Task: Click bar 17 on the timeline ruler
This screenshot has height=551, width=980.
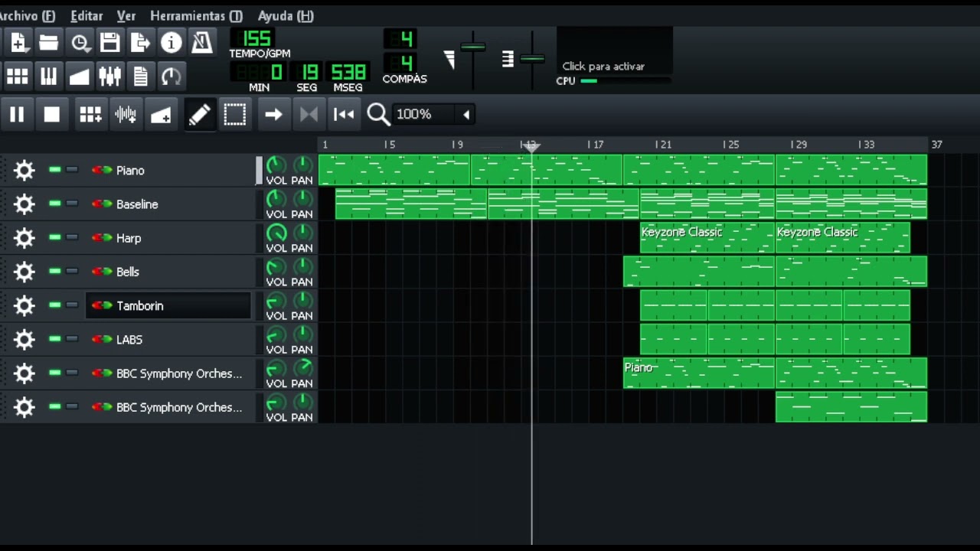Action: pyautogui.click(x=596, y=145)
